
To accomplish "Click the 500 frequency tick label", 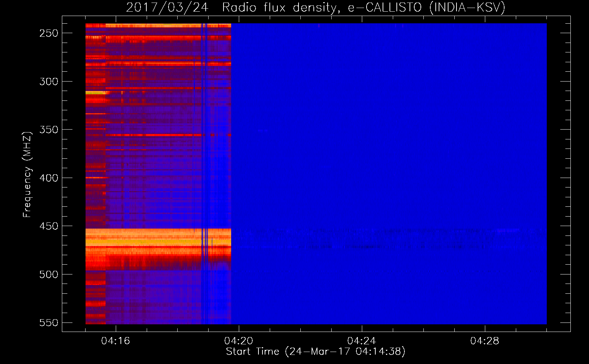I will pos(49,274).
